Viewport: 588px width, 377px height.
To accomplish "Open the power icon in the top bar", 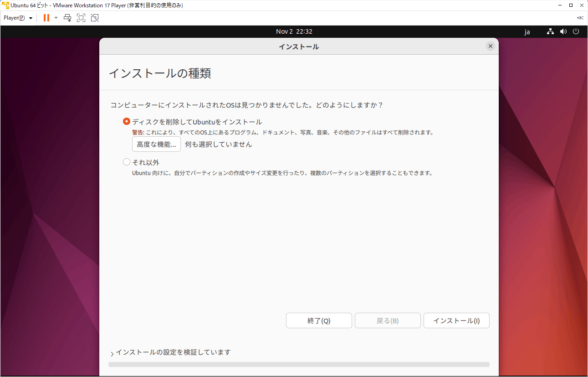I will pos(576,31).
